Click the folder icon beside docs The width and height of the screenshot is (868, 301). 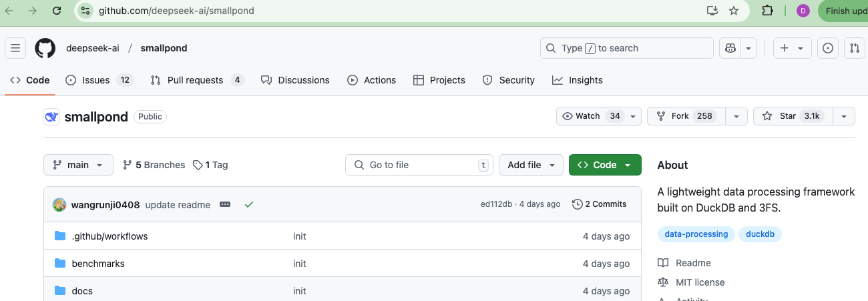click(60, 290)
